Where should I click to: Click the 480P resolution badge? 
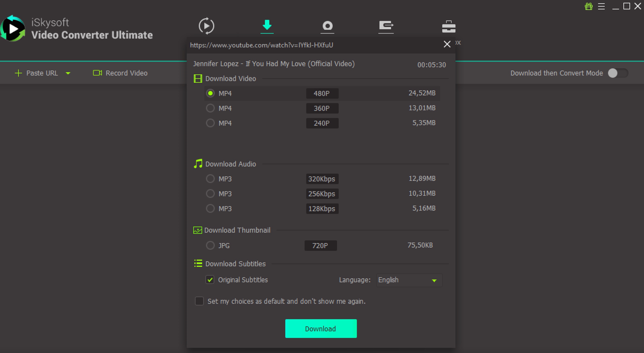pos(322,93)
